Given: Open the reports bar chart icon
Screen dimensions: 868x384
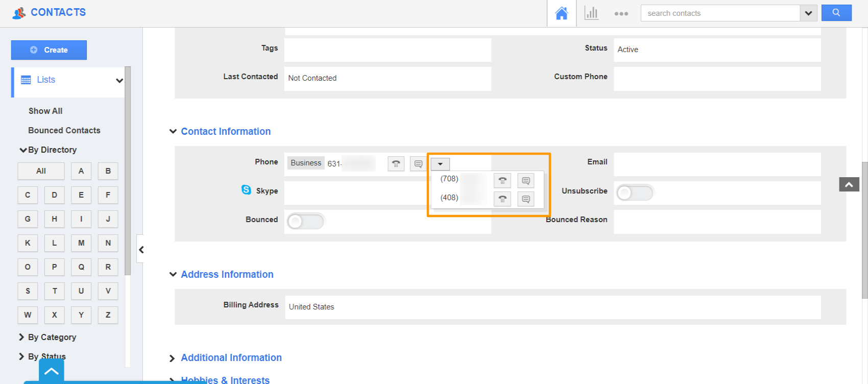Looking at the screenshot, I should click(591, 13).
